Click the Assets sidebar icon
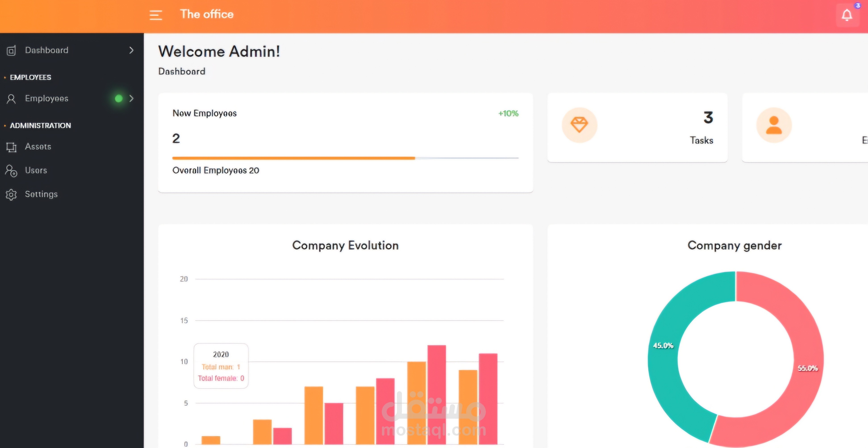The width and height of the screenshot is (868, 448). (11, 147)
